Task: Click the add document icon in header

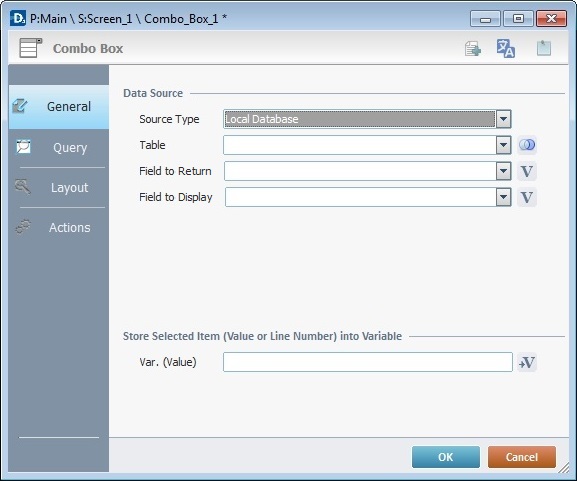Action: coord(472,48)
